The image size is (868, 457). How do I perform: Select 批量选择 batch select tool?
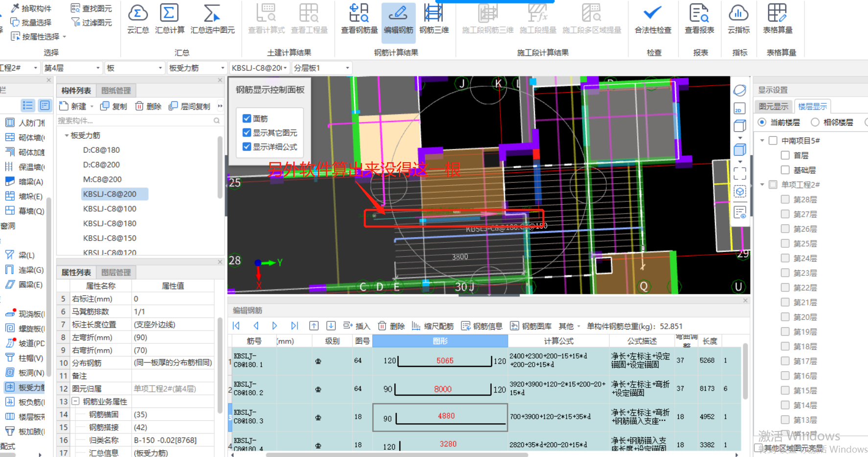pos(31,23)
